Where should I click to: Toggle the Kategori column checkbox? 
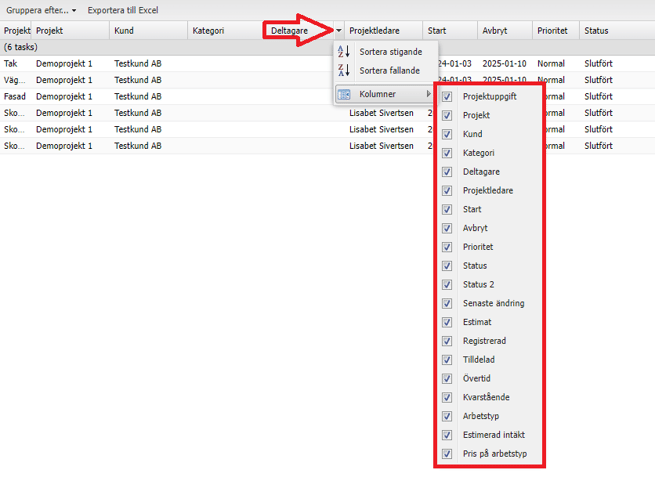pos(447,153)
